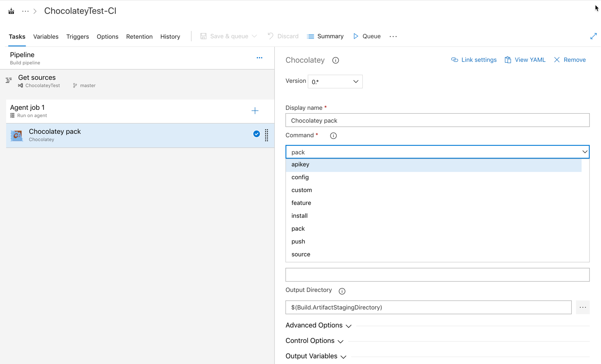
Task: Select the push command option
Action: coord(298,241)
